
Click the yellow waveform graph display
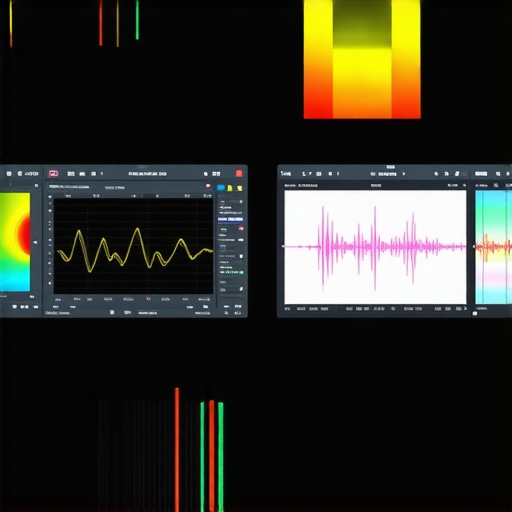click(133, 246)
